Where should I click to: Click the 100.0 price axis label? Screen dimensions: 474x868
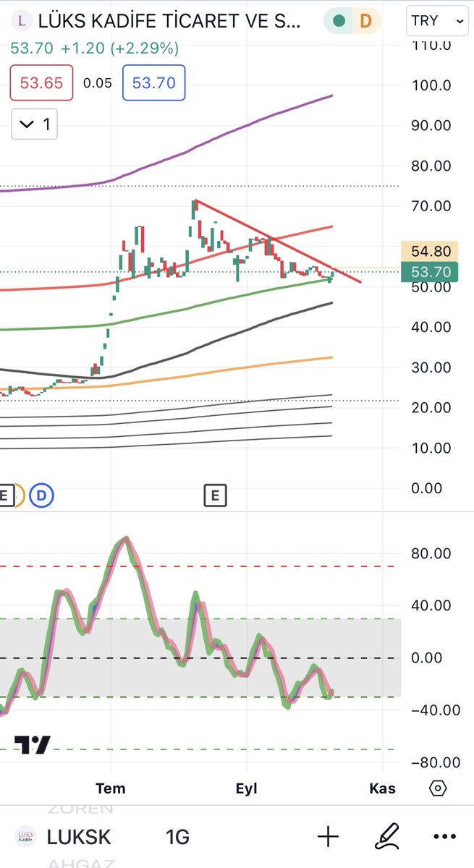(431, 85)
